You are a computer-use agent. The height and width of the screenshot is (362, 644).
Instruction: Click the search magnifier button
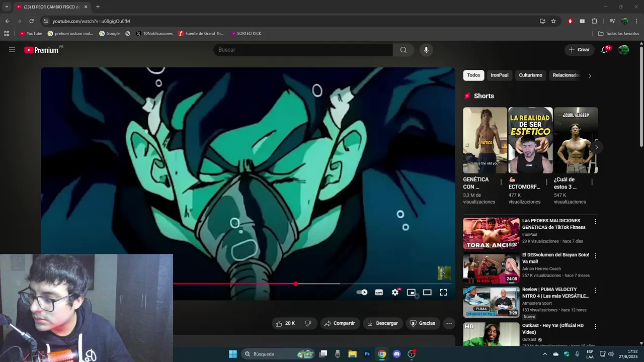pos(404,50)
